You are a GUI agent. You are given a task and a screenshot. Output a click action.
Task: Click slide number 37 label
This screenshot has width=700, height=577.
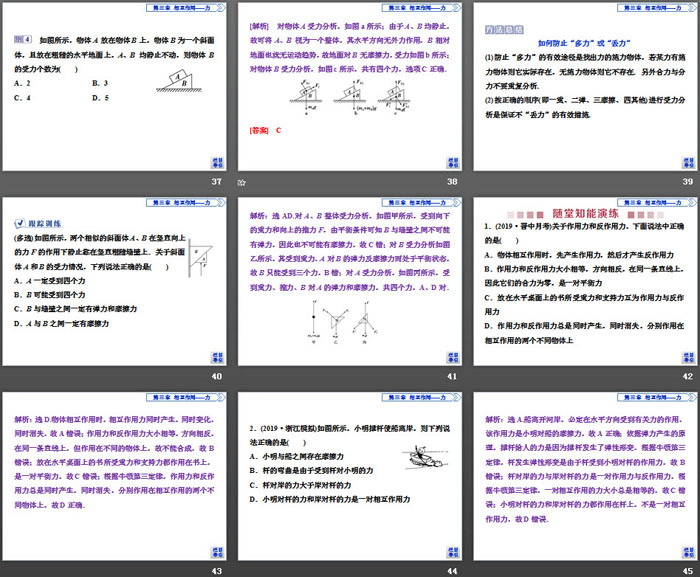(x=217, y=181)
